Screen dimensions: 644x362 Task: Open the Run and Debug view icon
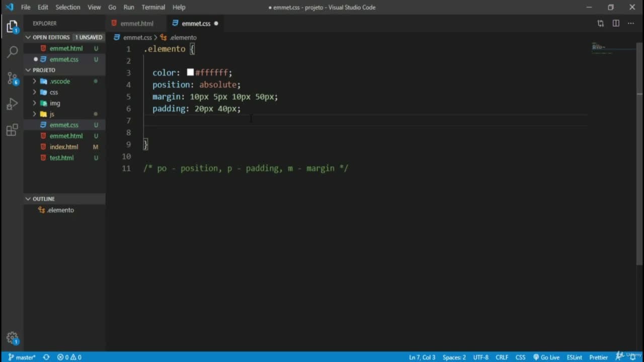coord(12,104)
